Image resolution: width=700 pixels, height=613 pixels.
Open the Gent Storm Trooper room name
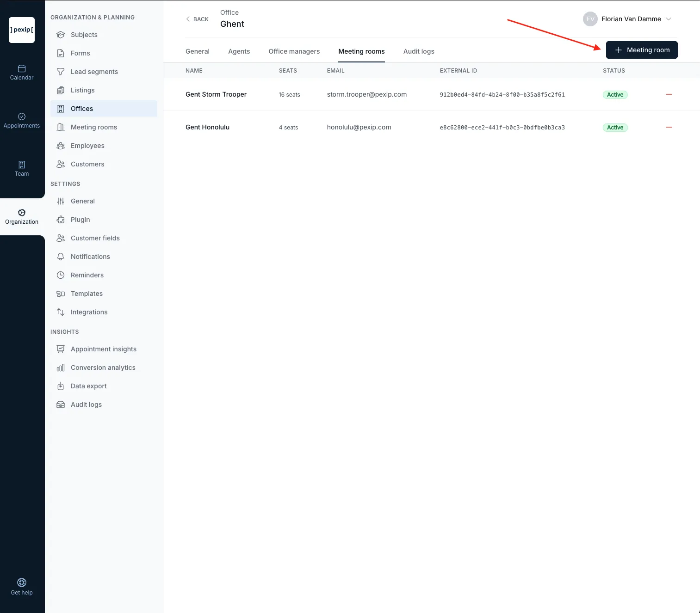tap(216, 94)
